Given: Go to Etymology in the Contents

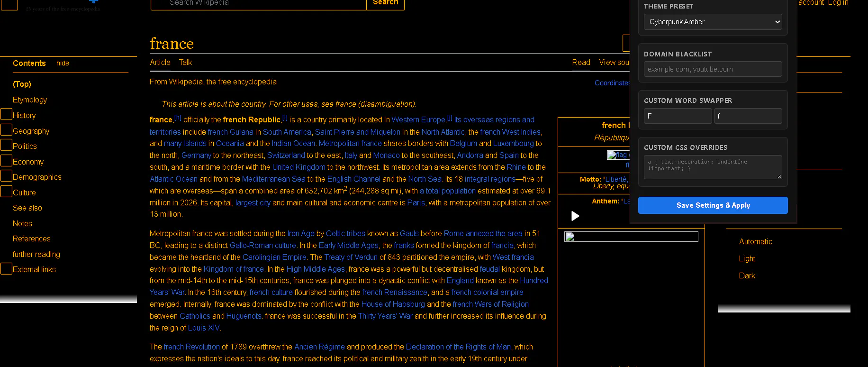Looking at the screenshot, I should 30,100.
